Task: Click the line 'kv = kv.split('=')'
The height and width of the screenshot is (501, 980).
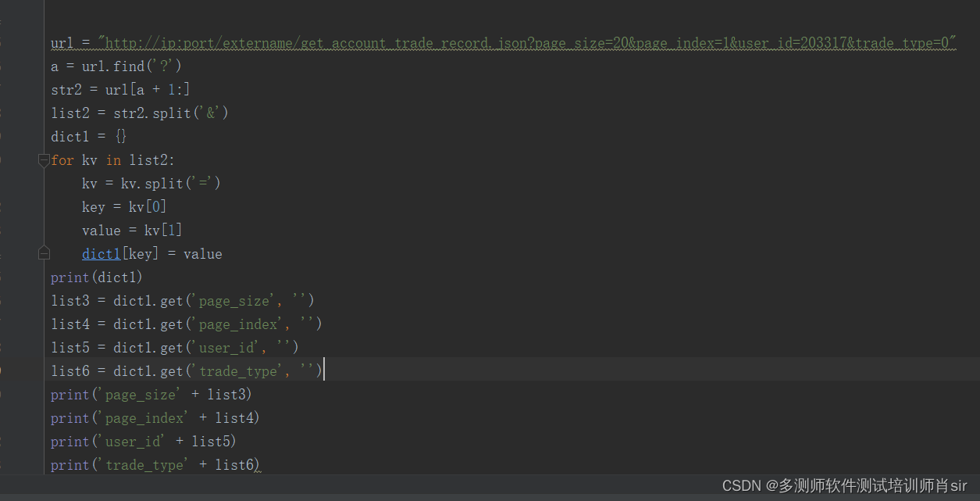Action: (151, 184)
